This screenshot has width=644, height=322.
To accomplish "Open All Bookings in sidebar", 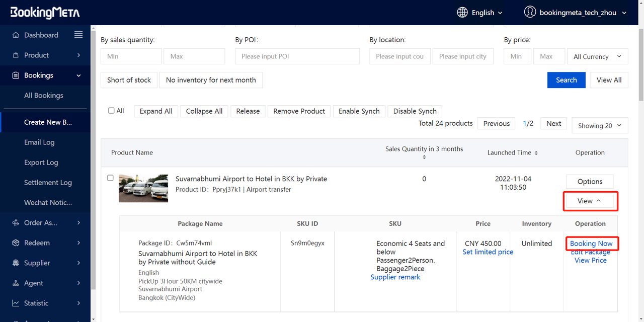I will click(x=44, y=96).
